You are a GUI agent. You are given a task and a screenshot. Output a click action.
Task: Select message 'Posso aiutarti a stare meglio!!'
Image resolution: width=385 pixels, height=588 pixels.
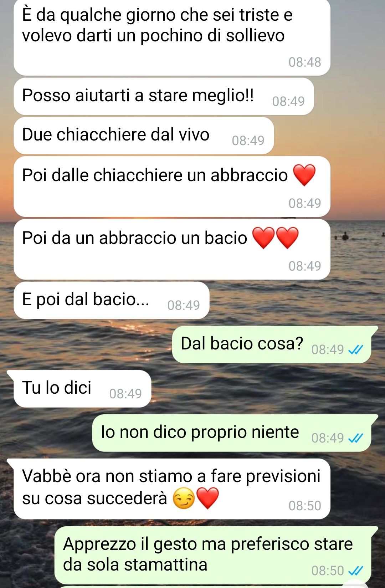pos(164,96)
